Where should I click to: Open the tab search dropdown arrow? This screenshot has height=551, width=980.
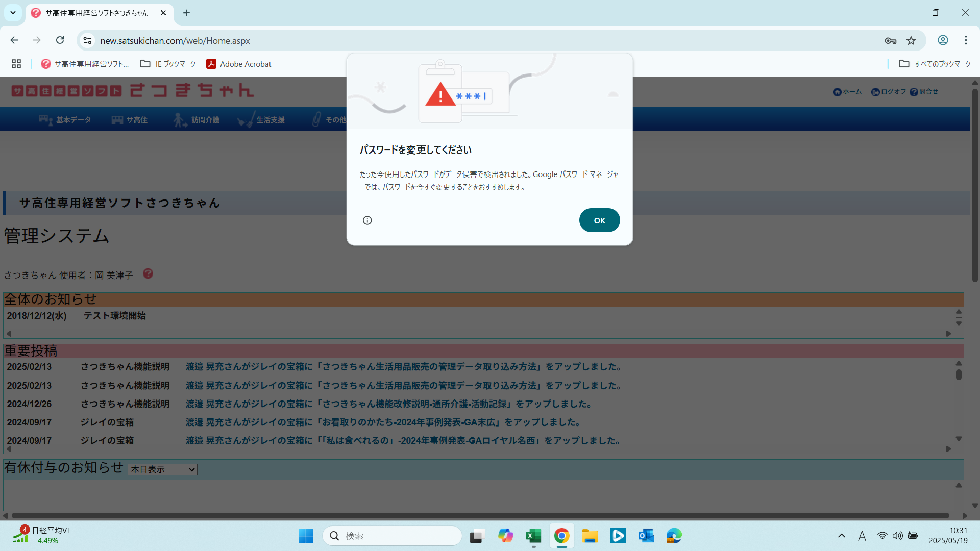tap(13, 13)
